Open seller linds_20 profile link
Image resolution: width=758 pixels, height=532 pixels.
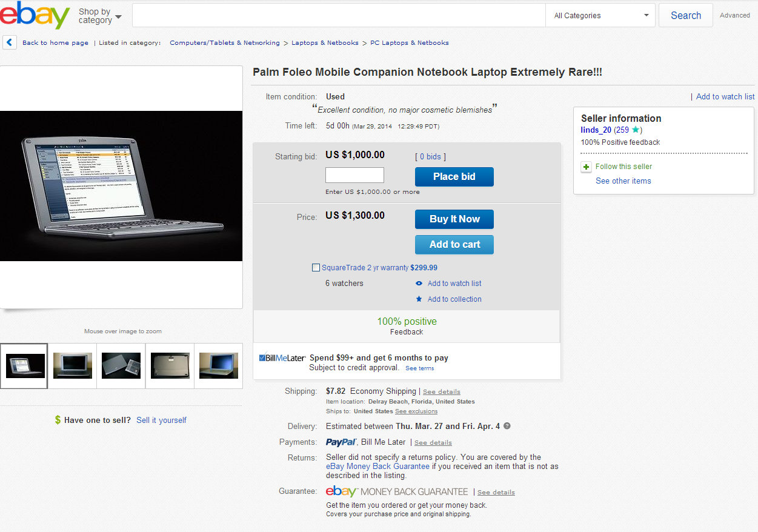(x=596, y=130)
